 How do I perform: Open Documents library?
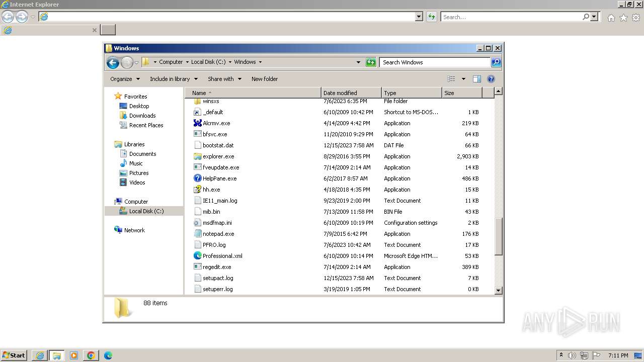coord(137,154)
